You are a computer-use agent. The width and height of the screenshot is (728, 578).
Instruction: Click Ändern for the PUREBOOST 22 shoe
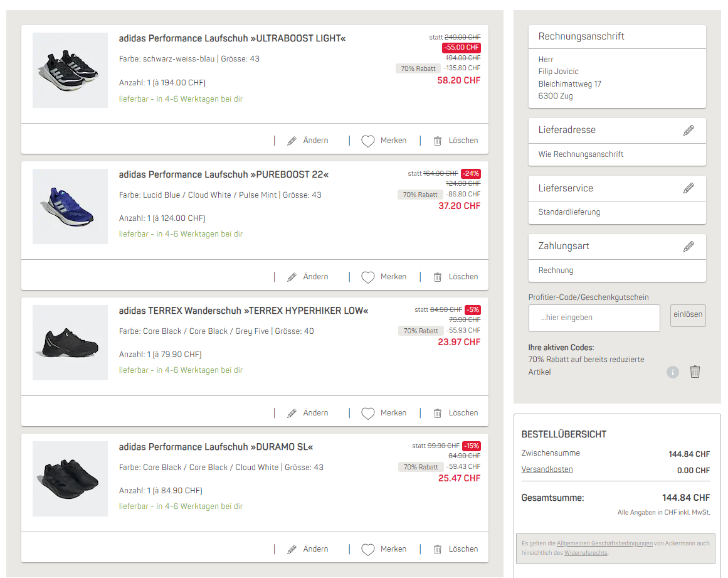(315, 277)
